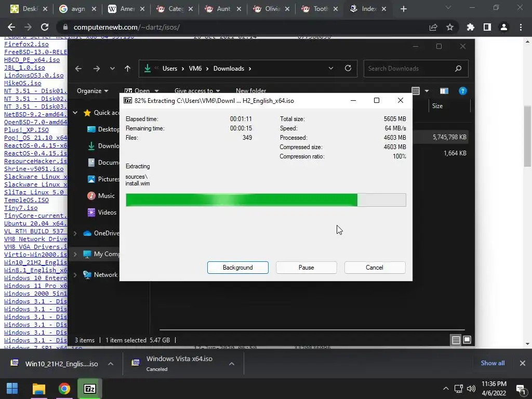
Task: Click the 7z icon in dialog title
Action: [x=128, y=100]
